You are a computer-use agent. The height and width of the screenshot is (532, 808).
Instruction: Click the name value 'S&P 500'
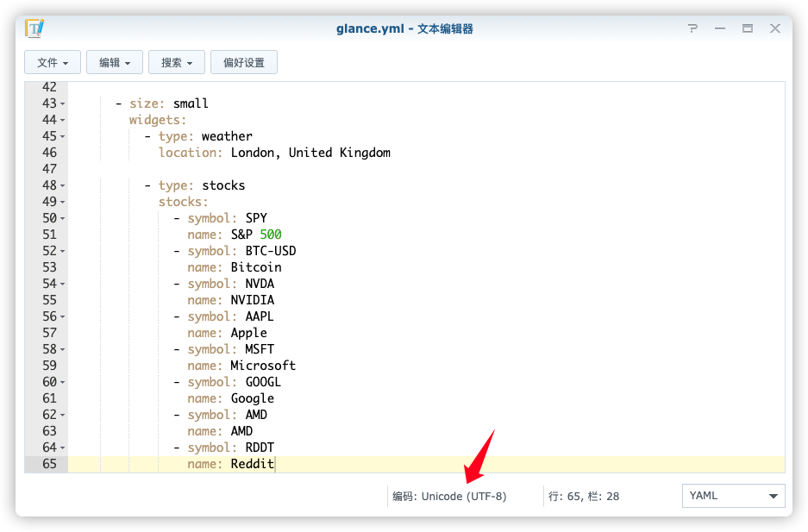click(x=256, y=235)
